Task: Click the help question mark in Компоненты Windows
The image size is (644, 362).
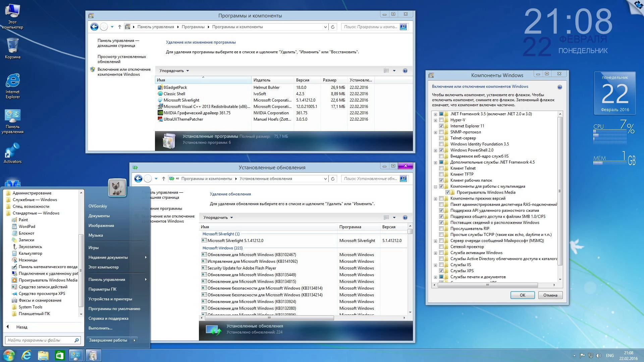Action: [559, 86]
